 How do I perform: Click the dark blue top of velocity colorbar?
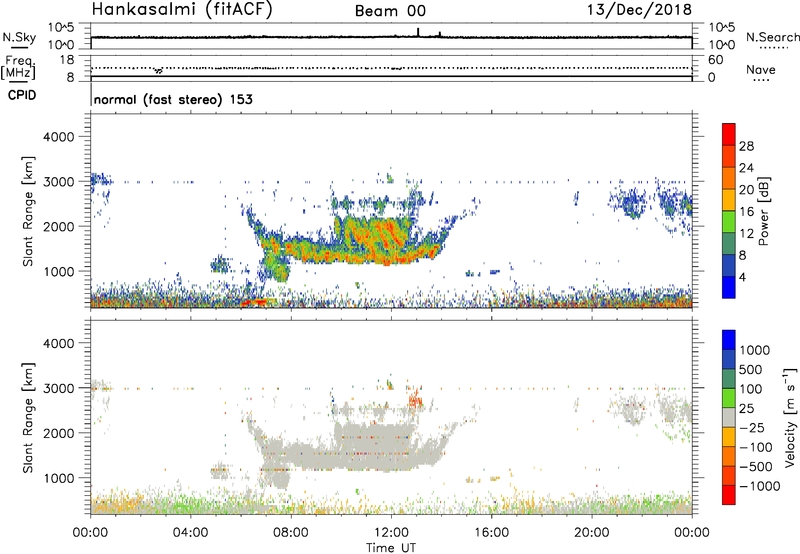[729, 340]
